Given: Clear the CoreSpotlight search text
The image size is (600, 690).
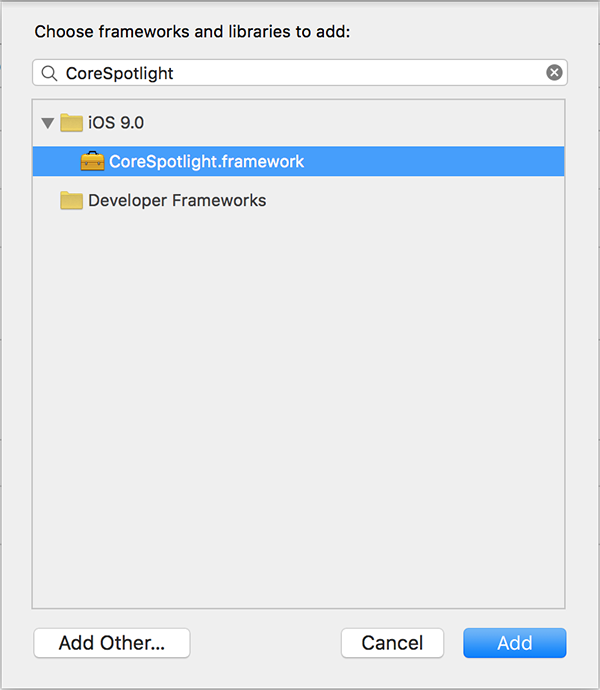Looking at the screenshot, I should click(554, 73).
